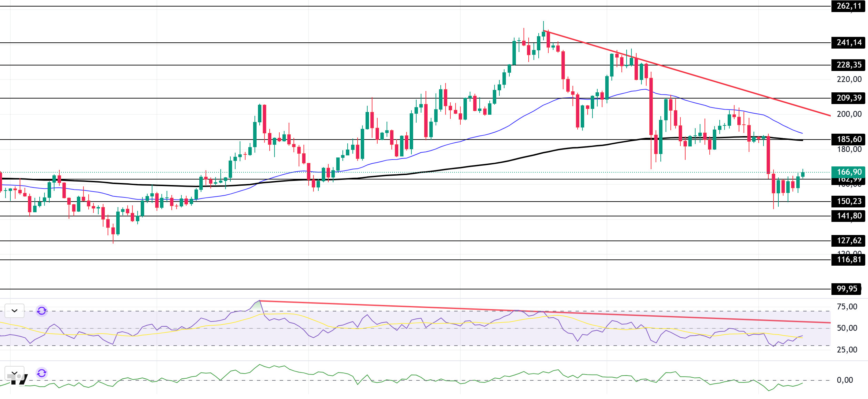Viewport: 868px width, 399px height.
Task: Click the RSI 75,00 scale label
Action: [x=847, y=307]
